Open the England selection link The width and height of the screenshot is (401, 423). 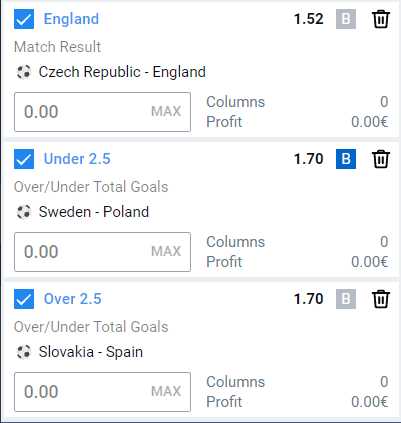tap(71, 19)
